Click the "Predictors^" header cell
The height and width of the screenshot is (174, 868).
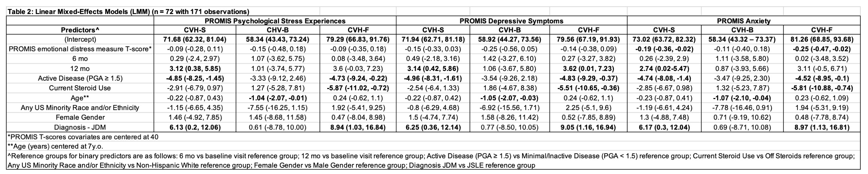[x=80, y=30]
